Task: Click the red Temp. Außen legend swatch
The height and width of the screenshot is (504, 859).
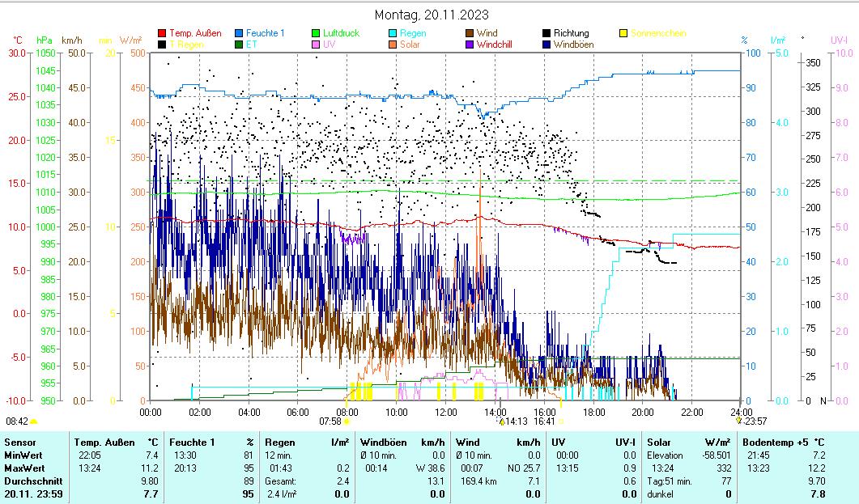Action: pyautogui.click(x=162, y=34)
